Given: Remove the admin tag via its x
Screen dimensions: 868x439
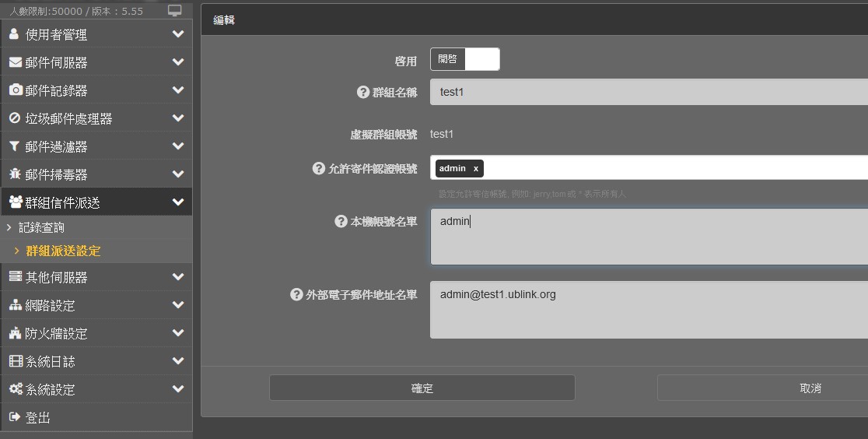Looking at the screenshot, I should click(475, 168).
